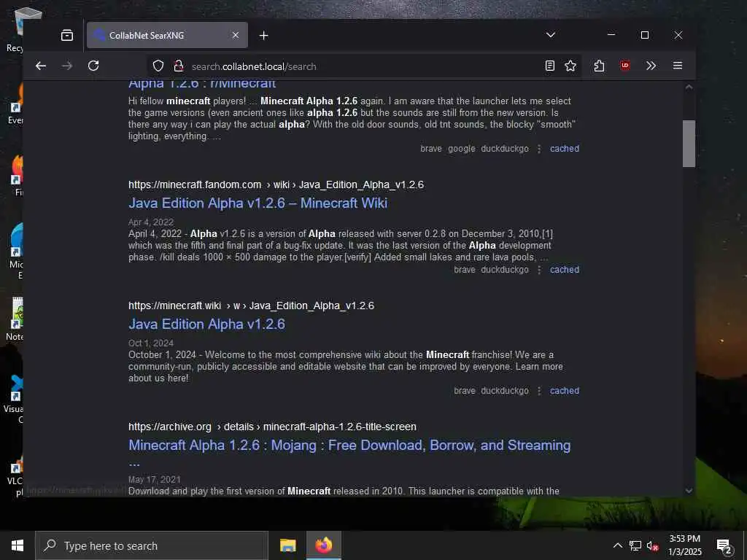Click the vertical scrollbar thumb
The height and width of the screenshot is (560, 747).
(689, 144)
